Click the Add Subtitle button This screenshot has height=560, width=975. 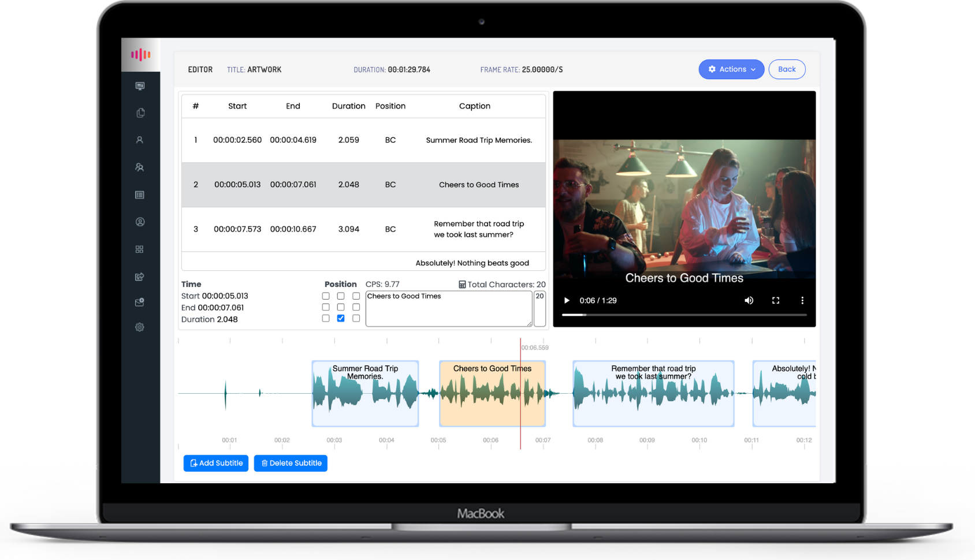point(216,463)
